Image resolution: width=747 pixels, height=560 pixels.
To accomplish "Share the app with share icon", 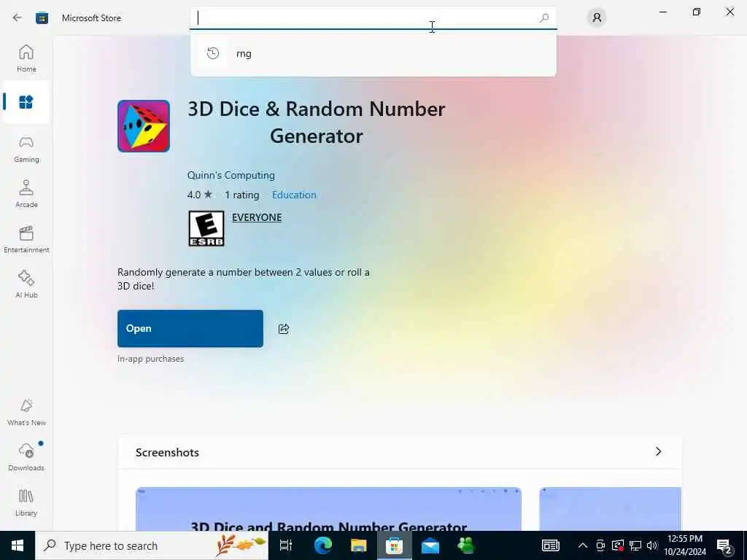I will coord(284,329).
